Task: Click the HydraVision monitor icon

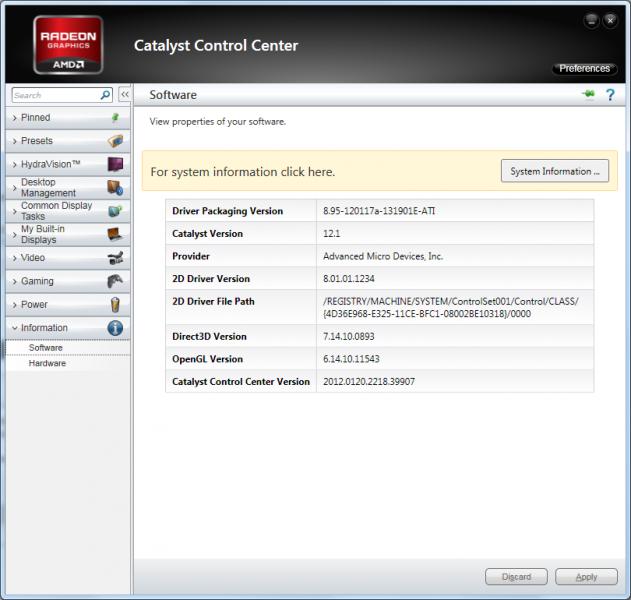Action: point(115,164)
